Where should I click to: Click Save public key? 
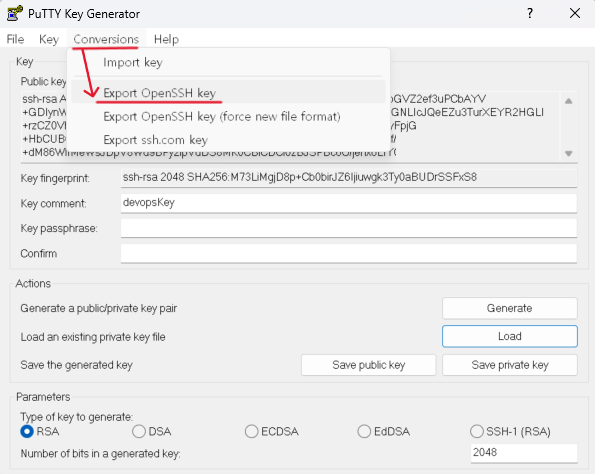(368, 365)
